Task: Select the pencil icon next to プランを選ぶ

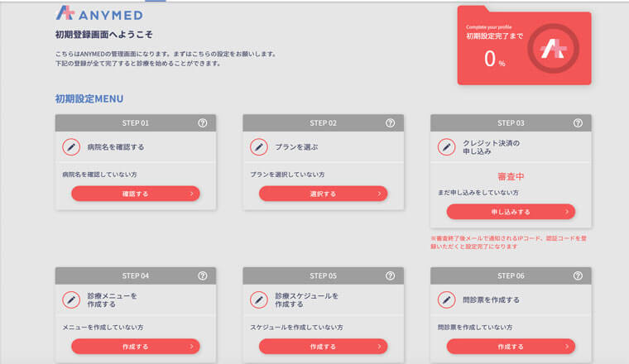Action: (259, 147)
